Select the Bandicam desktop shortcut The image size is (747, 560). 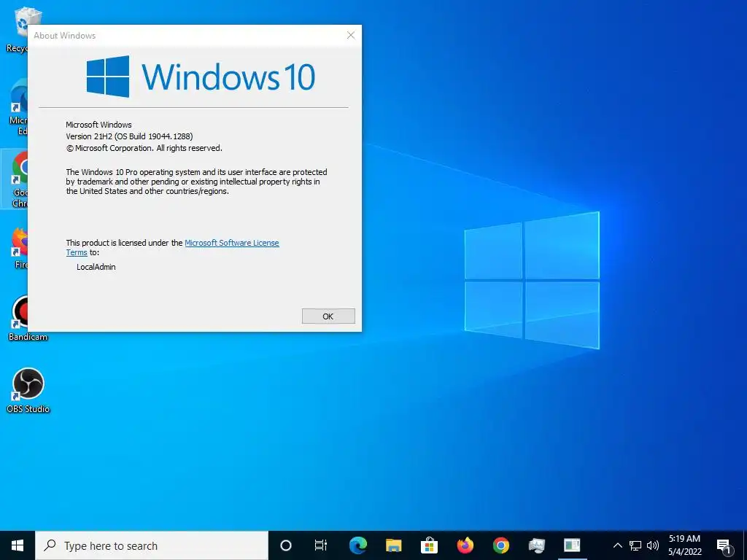[x=19, y=318]
